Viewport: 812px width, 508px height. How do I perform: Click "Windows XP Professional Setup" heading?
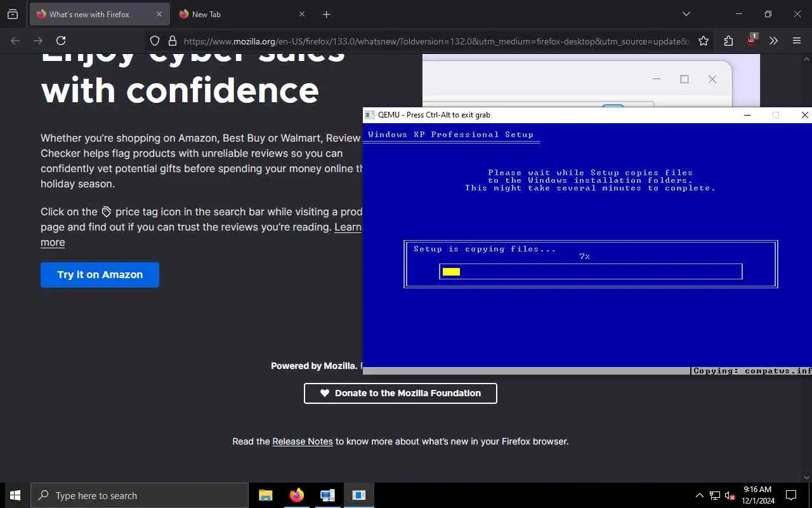pos(451,135)
